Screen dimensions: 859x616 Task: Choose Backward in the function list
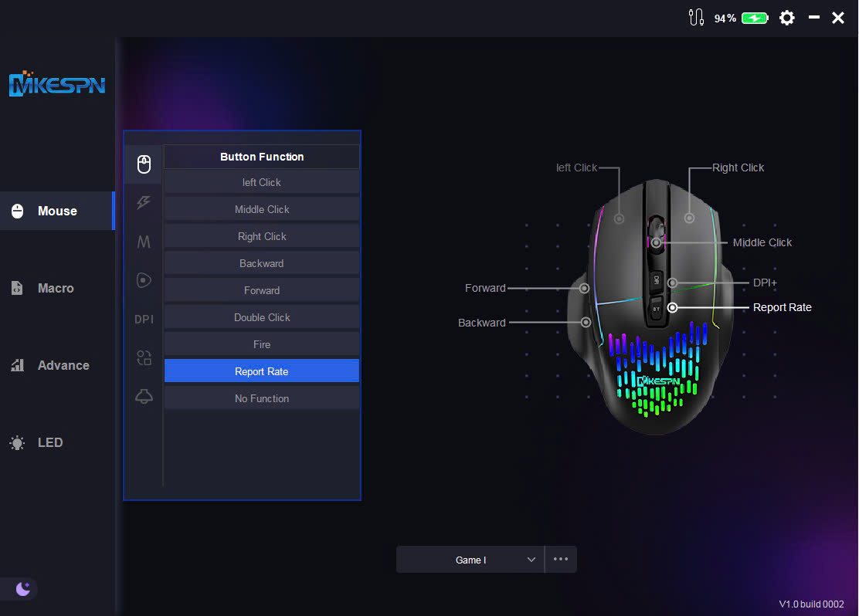point(262,263)
